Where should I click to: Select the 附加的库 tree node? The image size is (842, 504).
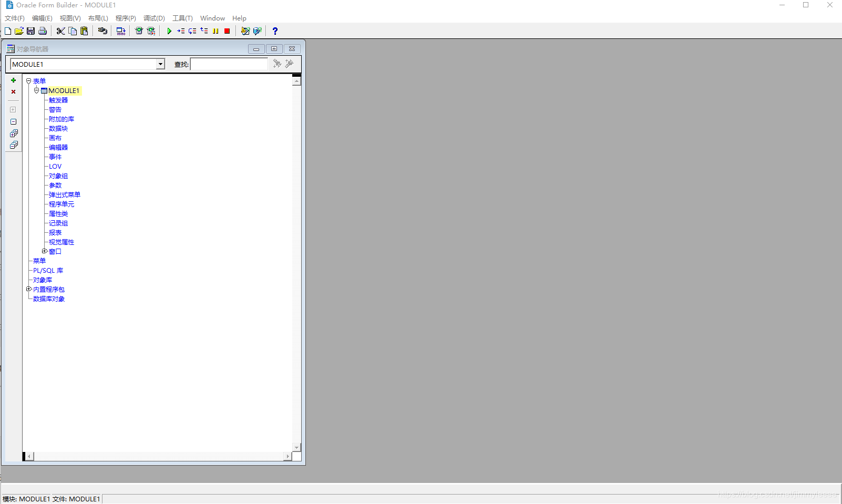tap(61, 119)
